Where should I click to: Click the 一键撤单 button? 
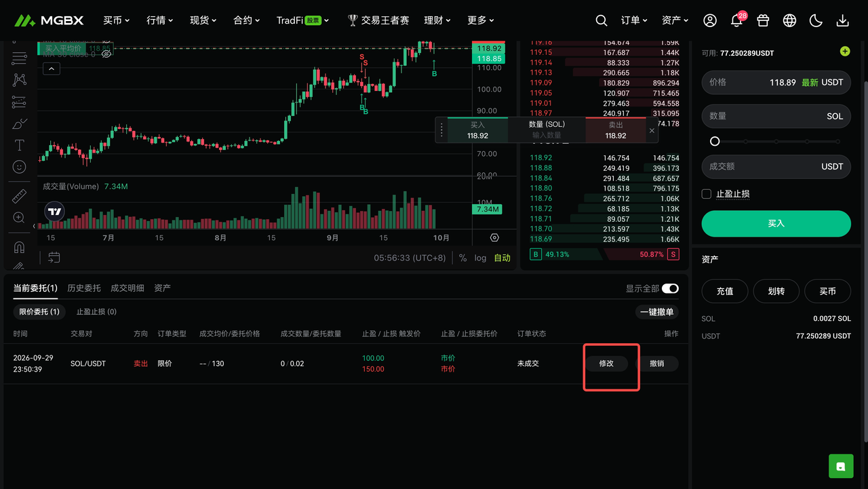point(657,312)
